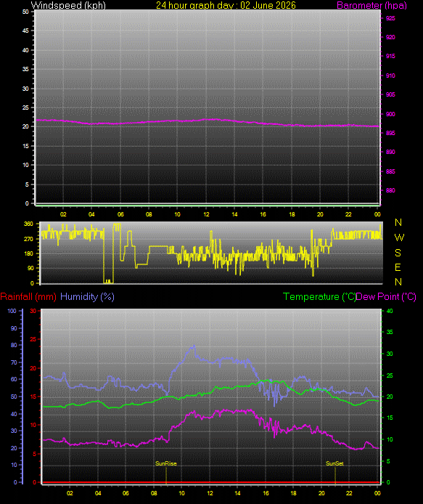Select the 915 barometer axis value
Screen dimensions: 423x504
[390, 56]
